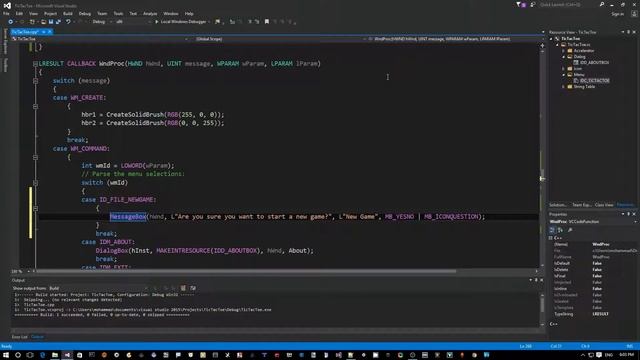Screen dimensions: 640x360
Task: Open the Windows Start menu
Action: [6, 355]
